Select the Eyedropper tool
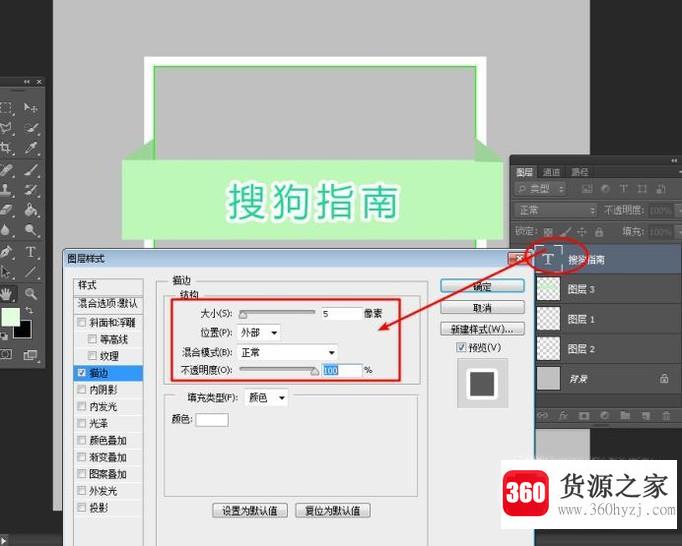 coord(30,148)
